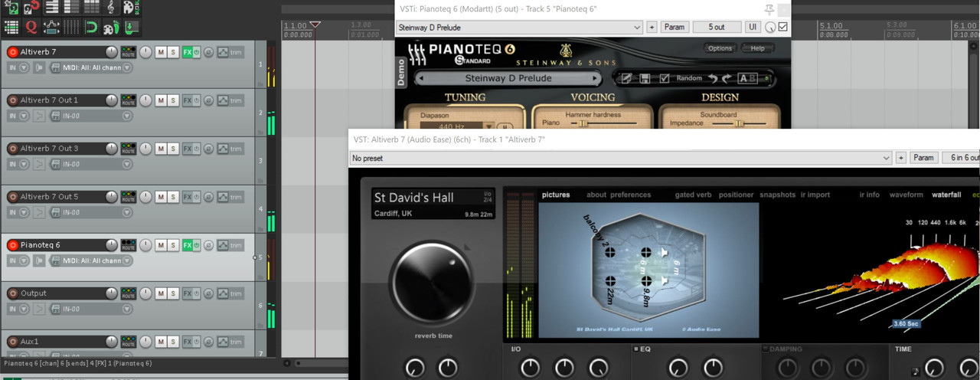Toggle the grid lines toolbar icon
This screenshot has height=380, width=980.
[71, 28]
